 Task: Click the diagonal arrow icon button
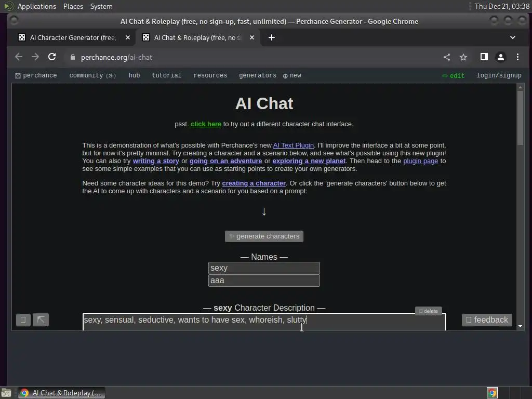[41, 320]
